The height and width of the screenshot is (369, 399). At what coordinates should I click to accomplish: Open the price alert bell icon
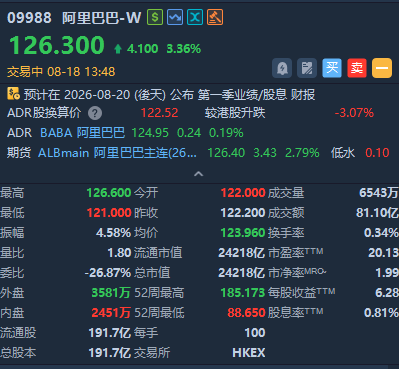[282, 68]
